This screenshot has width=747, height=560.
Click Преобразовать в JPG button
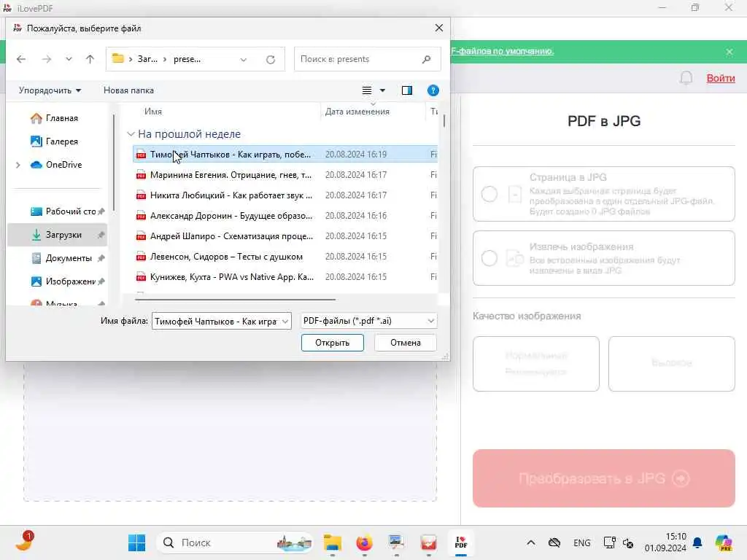tap(603, 478)
